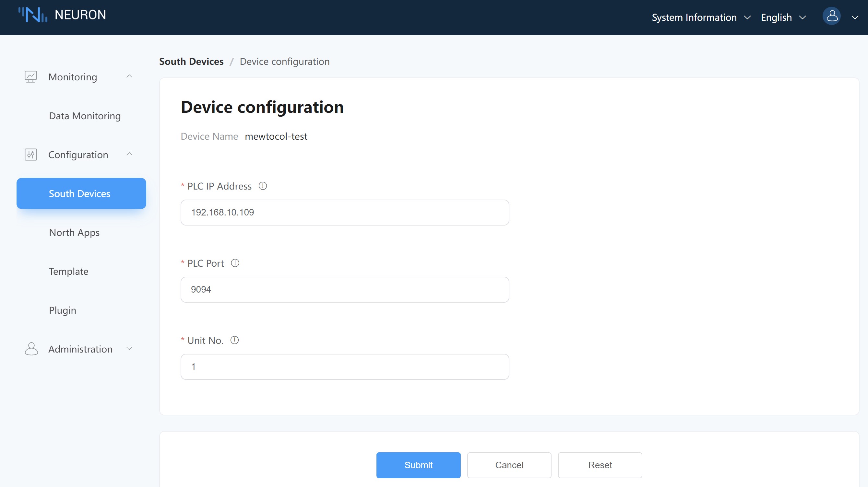
Task: Open the English language dropdown
Action: [783, 17]
